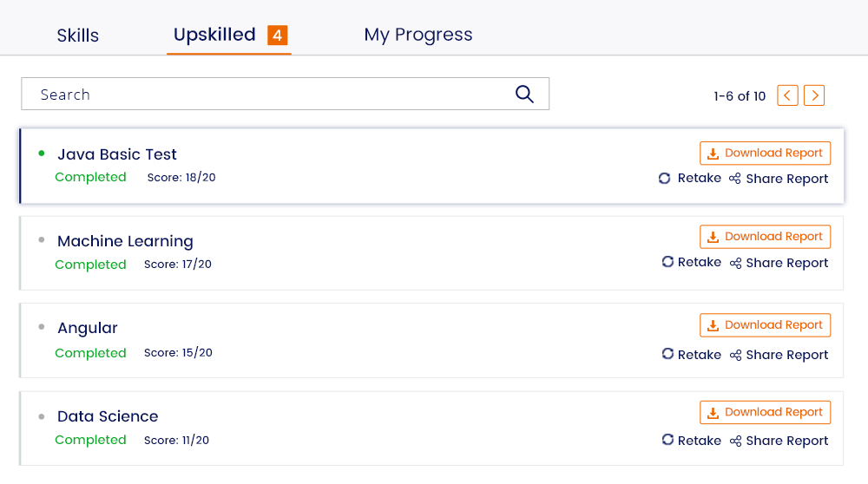Click share icon for Java Basic Test
Screen dimensions: 868x484
coord(734,178)
